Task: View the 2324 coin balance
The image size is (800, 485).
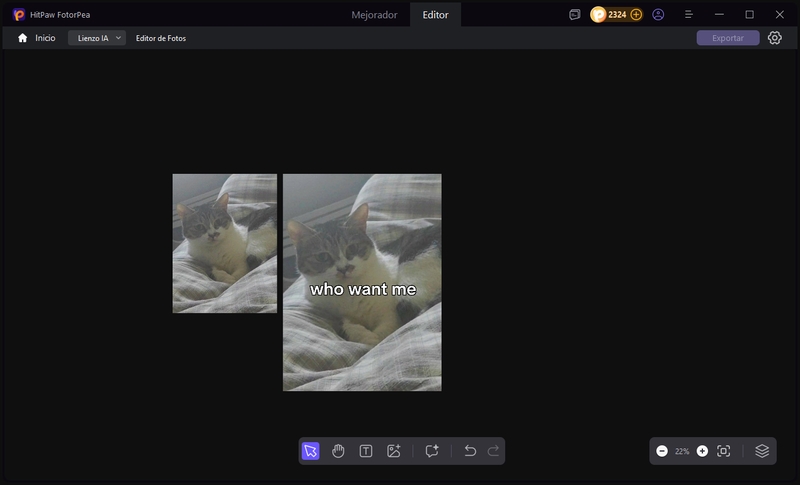Action: (x=617, y=15)
